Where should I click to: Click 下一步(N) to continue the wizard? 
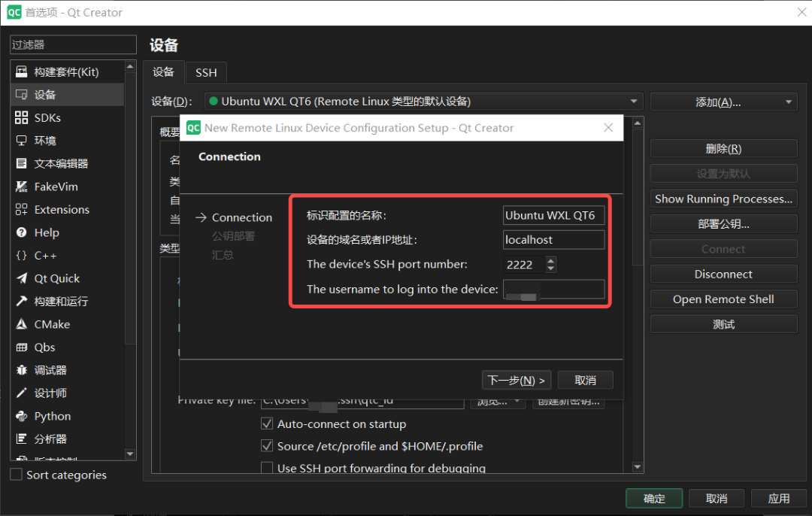(517, 381)
